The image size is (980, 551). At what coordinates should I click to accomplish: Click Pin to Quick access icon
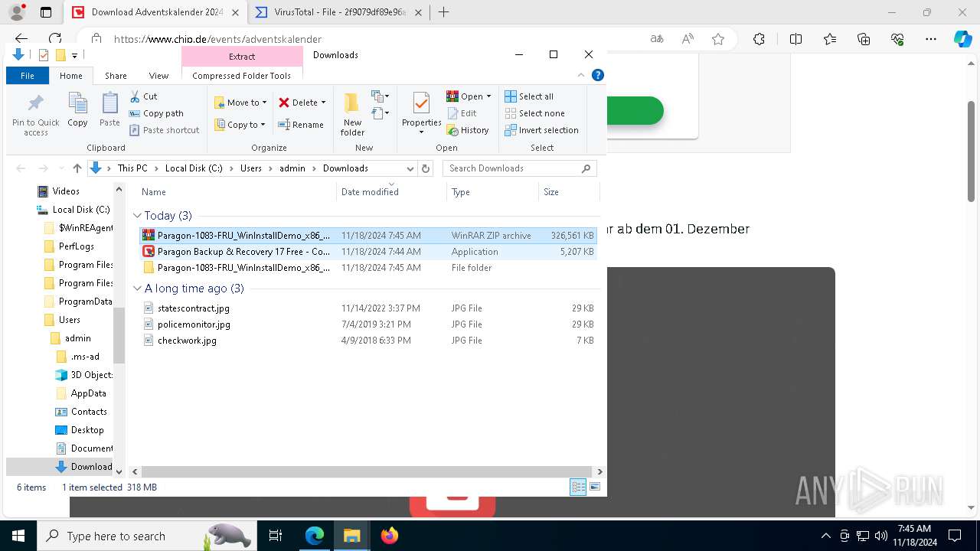click(x=35, y=116)
